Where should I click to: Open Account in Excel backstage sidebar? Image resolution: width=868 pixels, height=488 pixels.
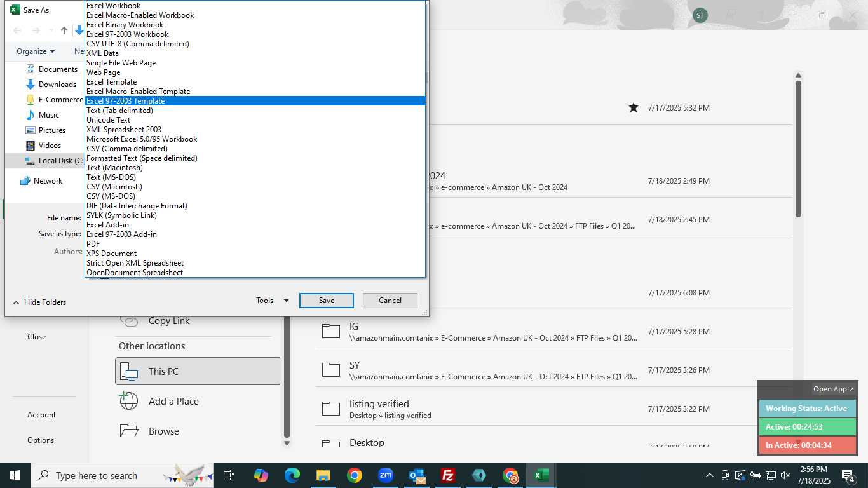pyautogui.click(x=41, y=415)
